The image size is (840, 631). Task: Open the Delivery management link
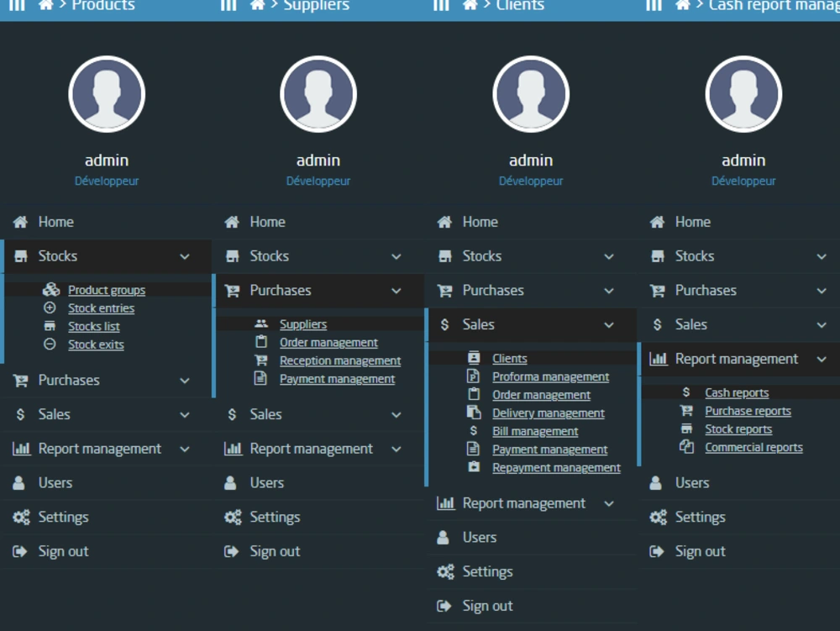coord(549,413)
